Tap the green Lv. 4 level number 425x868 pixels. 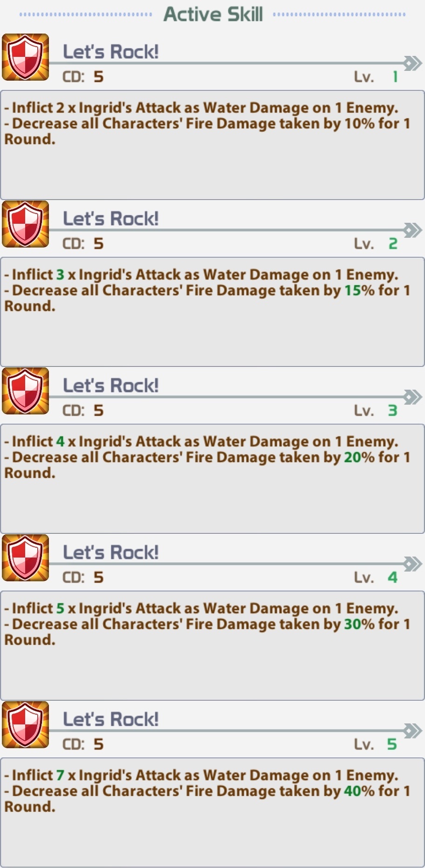(x=392, y=578)
